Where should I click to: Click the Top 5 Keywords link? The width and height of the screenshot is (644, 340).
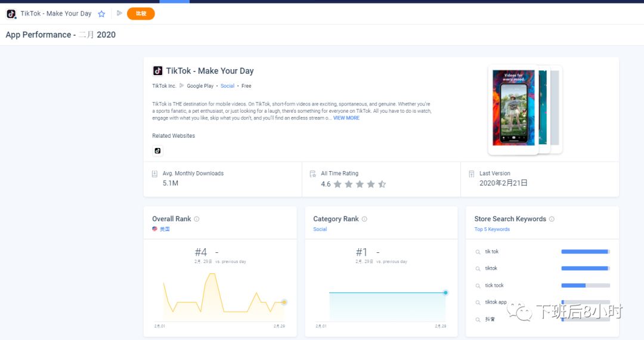click(x=492, y=229)
